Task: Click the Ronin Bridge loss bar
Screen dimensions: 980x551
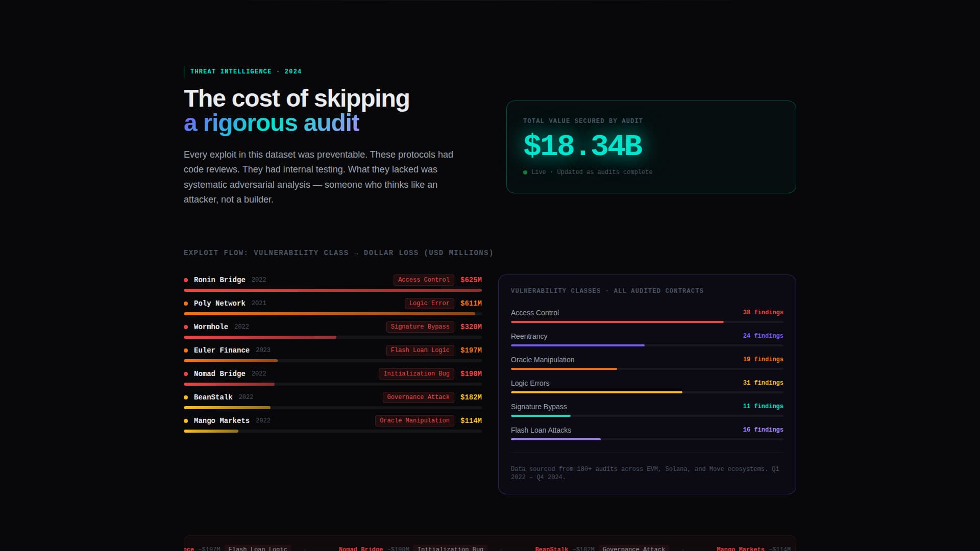Action: click(333, 290)
